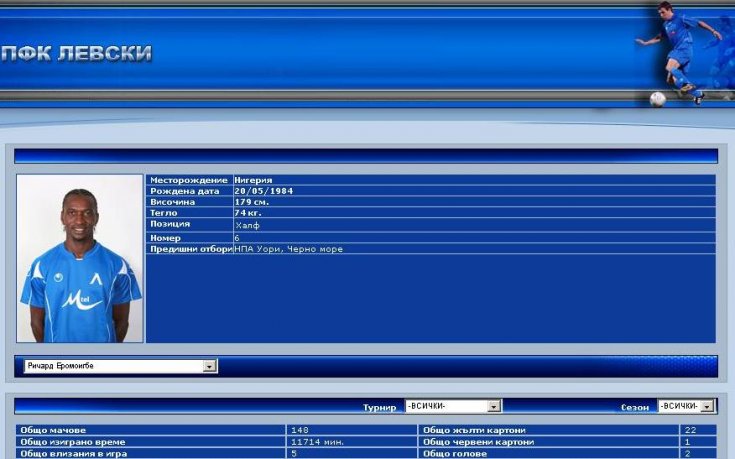This screenshot has height=459, width=735.
Task: Click the height value 179 см.
Action: click(x=252, y=202)
